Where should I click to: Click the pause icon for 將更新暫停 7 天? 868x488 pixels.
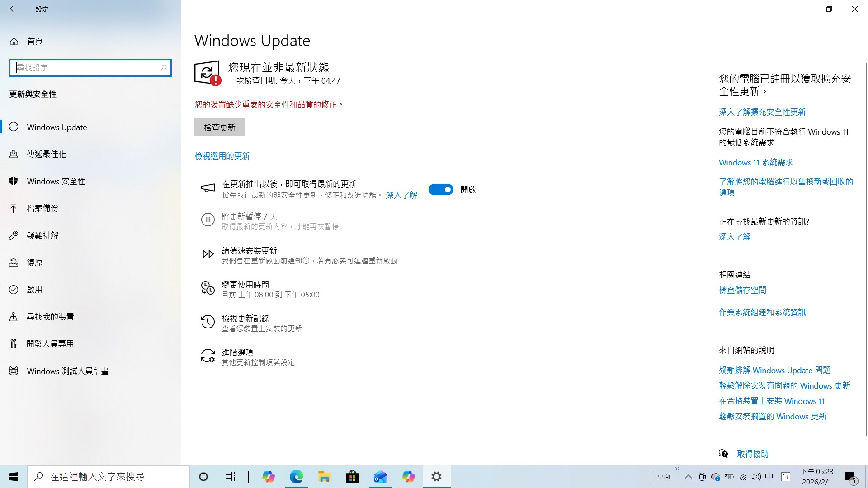(x=208, y=220)
